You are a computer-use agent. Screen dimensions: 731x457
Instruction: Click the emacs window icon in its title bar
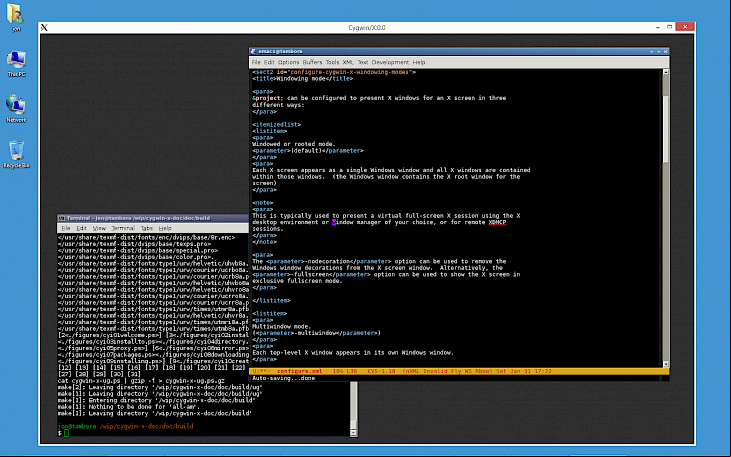253,51
